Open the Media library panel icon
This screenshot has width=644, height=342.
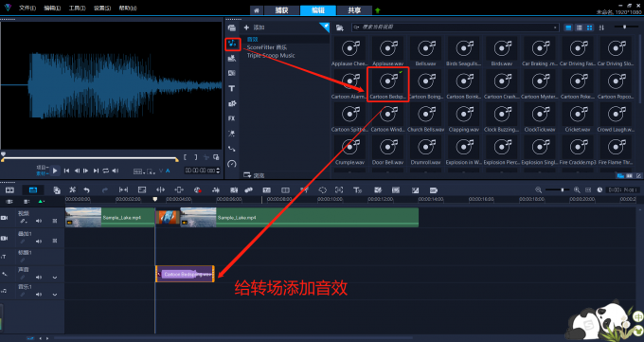coord(232,28)
